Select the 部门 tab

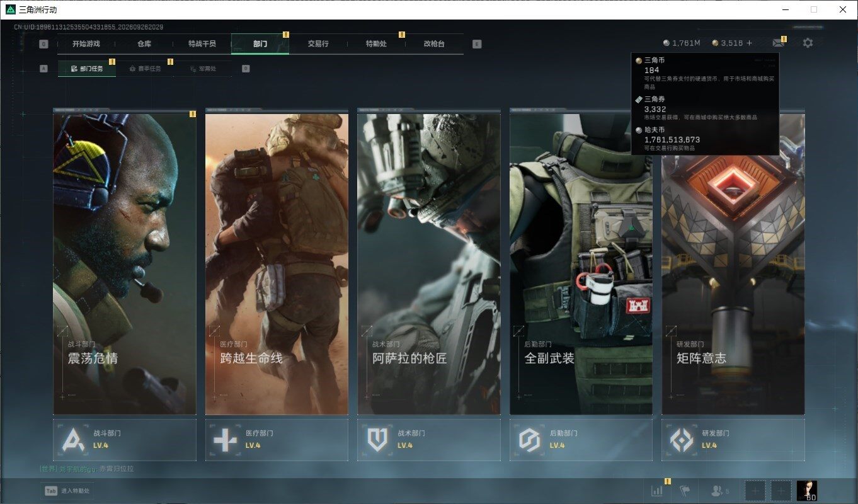260,44
